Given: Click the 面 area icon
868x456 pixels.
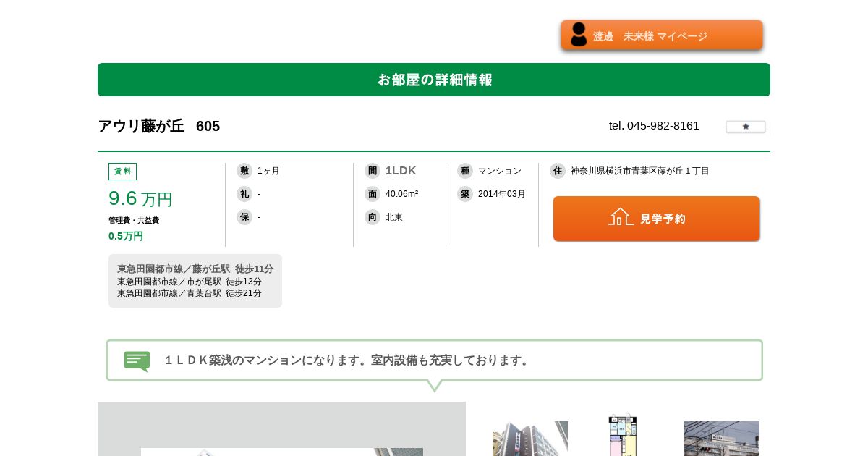Looking at the screenshot, I should (x=373, y=194).
